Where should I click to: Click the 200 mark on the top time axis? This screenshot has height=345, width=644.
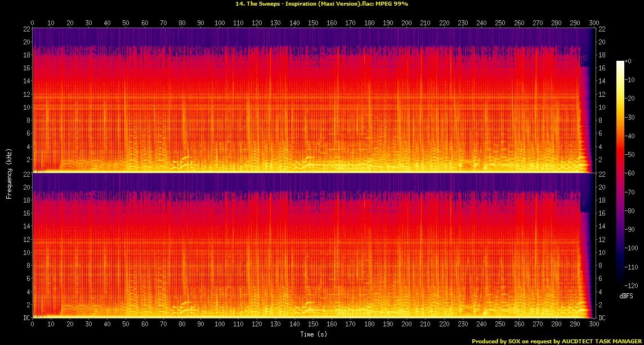pos(406,23)
